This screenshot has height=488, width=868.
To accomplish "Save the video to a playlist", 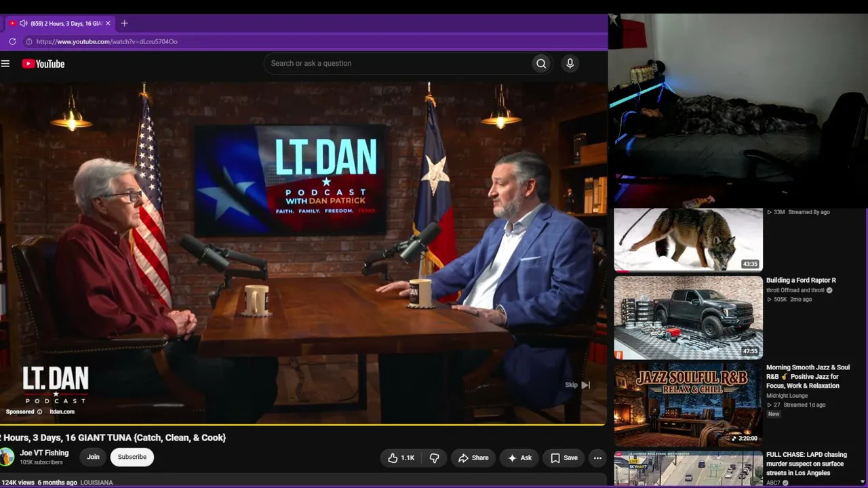I will point(564,458).
